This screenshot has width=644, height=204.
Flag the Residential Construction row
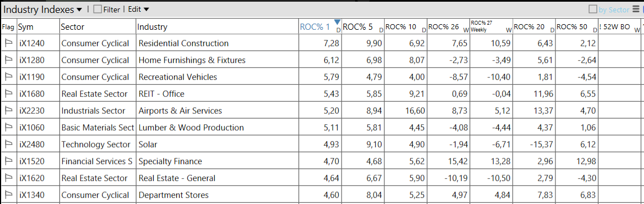pyautogui.click(x=8, y=43)
